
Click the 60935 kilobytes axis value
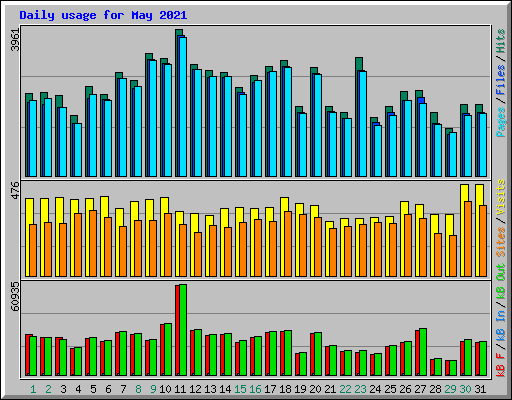point(15,296)
